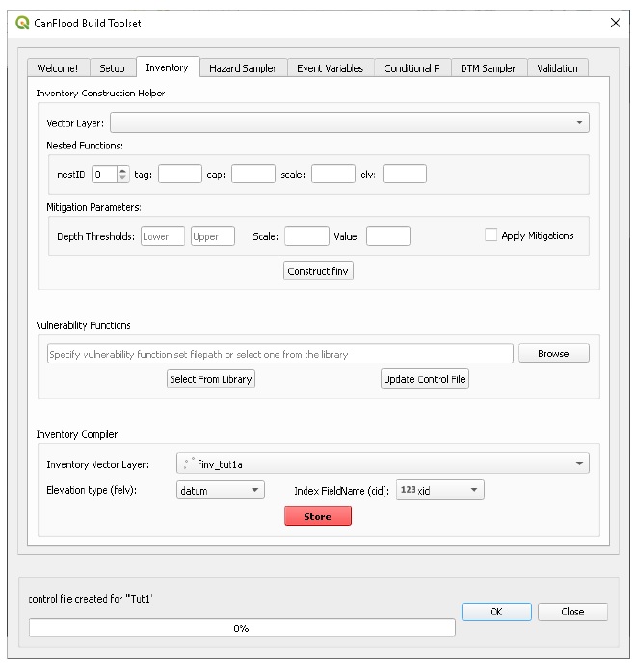The width and height of the screenshot is (638, 672).
Task: Close the CanFlood Build Toolset window
Action: point(615,23)
